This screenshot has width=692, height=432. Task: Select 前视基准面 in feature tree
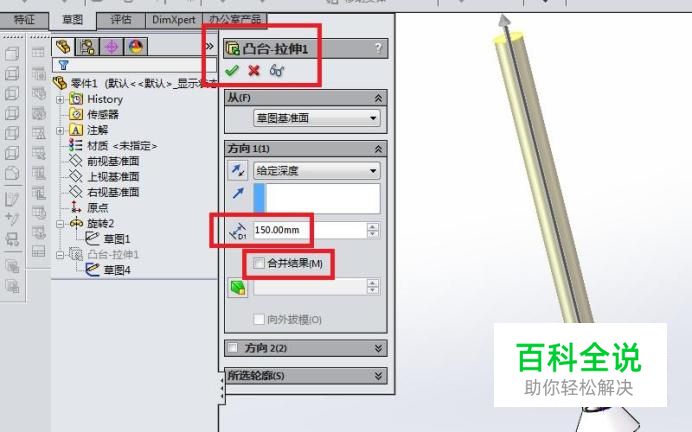(x=113, y=161)
